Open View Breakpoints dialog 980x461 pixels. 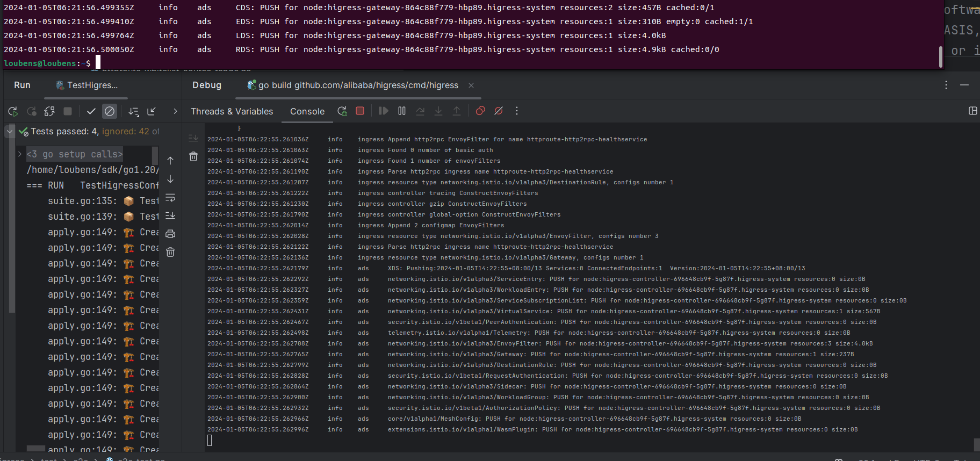pyautogui.click(x=480, y=111)
